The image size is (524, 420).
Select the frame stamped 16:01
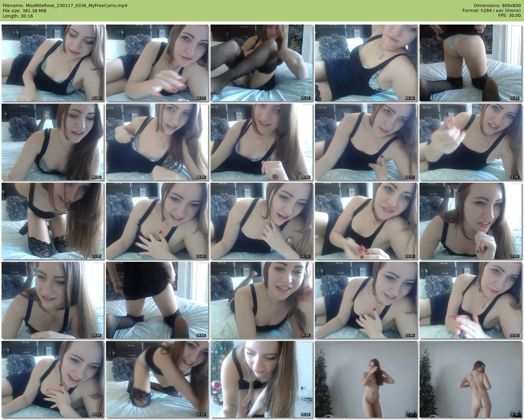[x=366, y=221]
